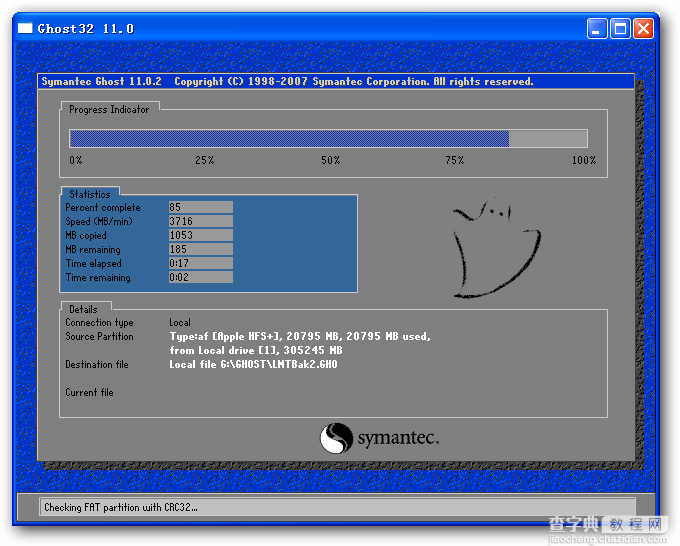Viewport: 680px width, 546px height.
Task: Click the Ghost32 window title bar icon
Action: (x=25, y=28)
